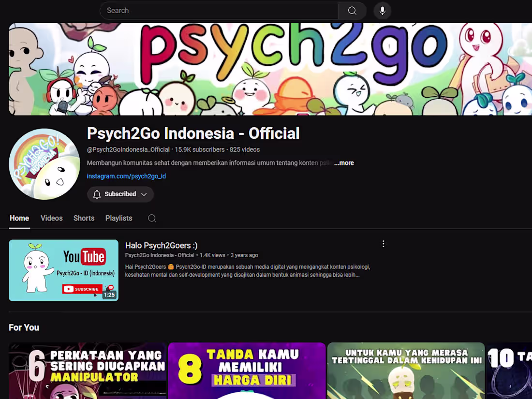This screenshot has width=532, height=399.
Task: Click the voice search microphone icon
Action: (x=382, y=10)
